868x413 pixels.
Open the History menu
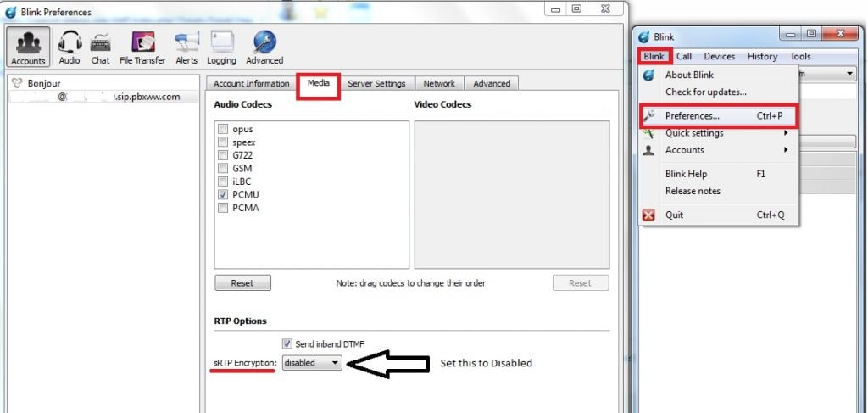coord(762,57)
